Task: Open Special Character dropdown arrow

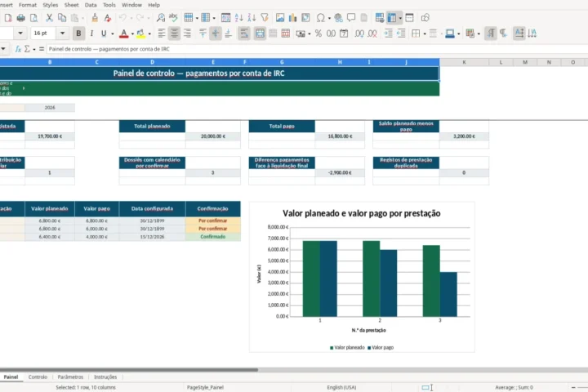Action: coord(329,18)
